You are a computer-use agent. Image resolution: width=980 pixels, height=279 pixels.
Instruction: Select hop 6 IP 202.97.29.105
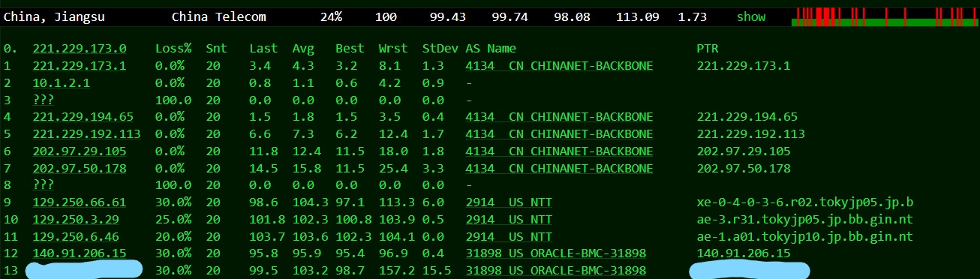point(80,151)
